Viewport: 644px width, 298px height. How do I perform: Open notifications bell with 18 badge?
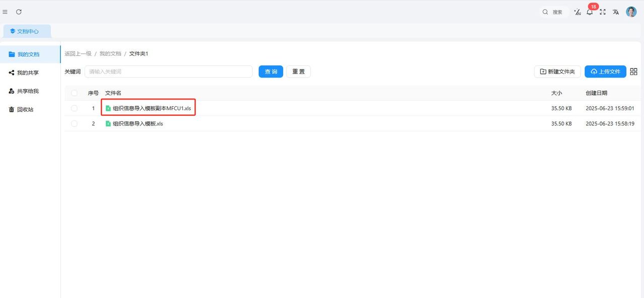point(590,12)
